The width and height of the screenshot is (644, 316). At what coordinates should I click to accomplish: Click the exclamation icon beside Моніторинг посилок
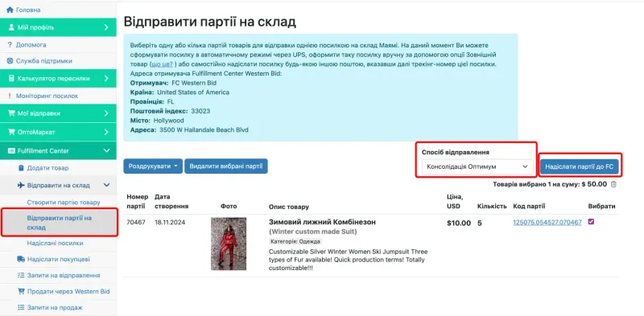(10, 96)
